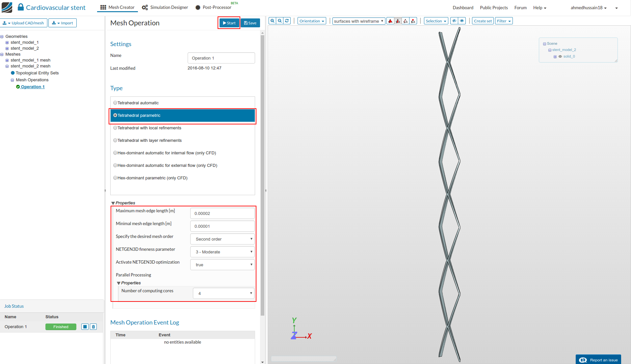Viewport: 631px width, 364px height.
Task: Click the lock icon beside project title
Action: point(21,7)
